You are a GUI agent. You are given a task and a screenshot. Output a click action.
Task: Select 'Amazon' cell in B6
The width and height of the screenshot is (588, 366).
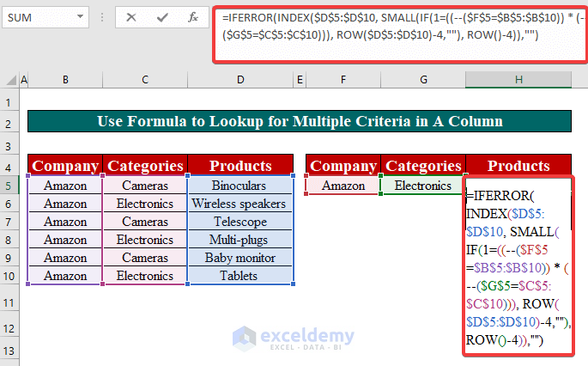[x=65, y=204]
